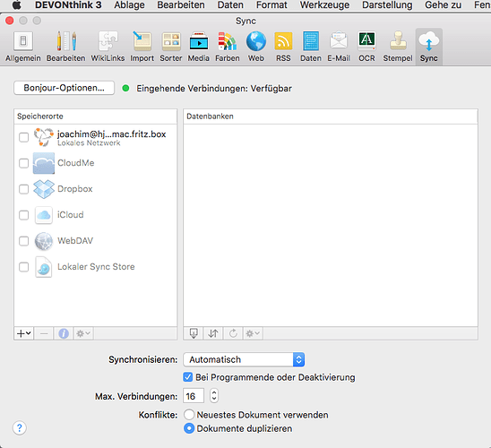This screenshot has width=491, height=448.
Task: Open the Gehe zu menu
Action: pos(444,5)
